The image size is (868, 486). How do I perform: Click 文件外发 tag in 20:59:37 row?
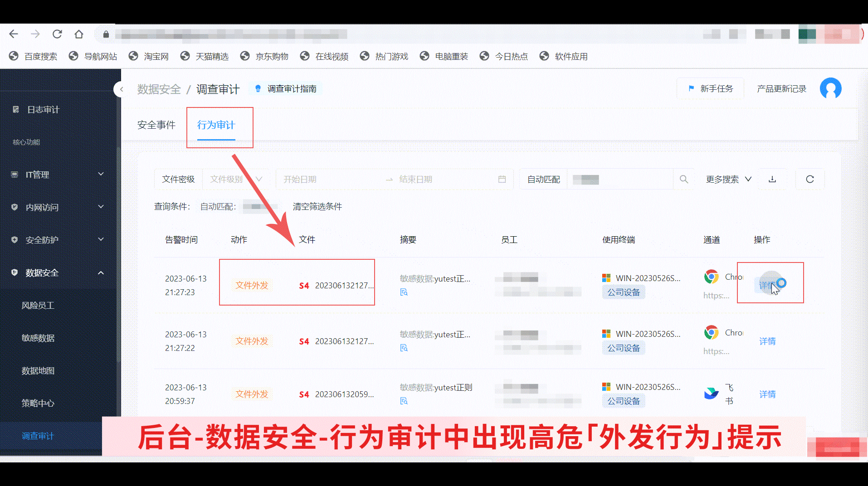tap(252, 394)
